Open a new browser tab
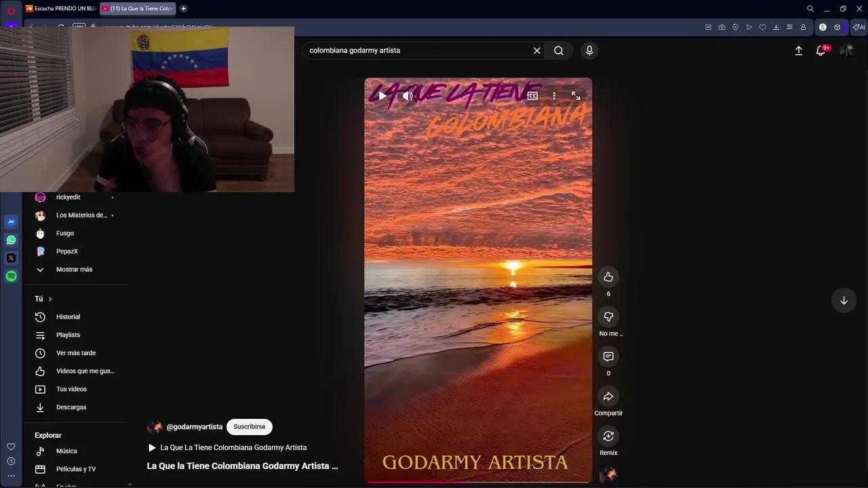The width and height of the screenshot is (868, 488). pos(183,9)
